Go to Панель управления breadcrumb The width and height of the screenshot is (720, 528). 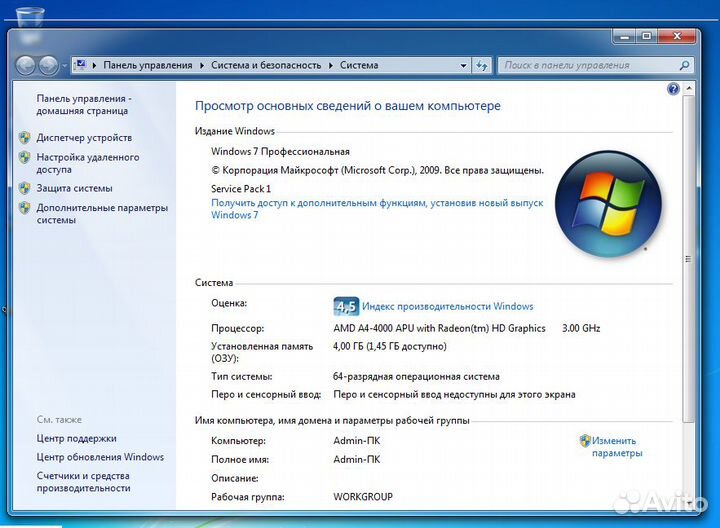point(148,65)
